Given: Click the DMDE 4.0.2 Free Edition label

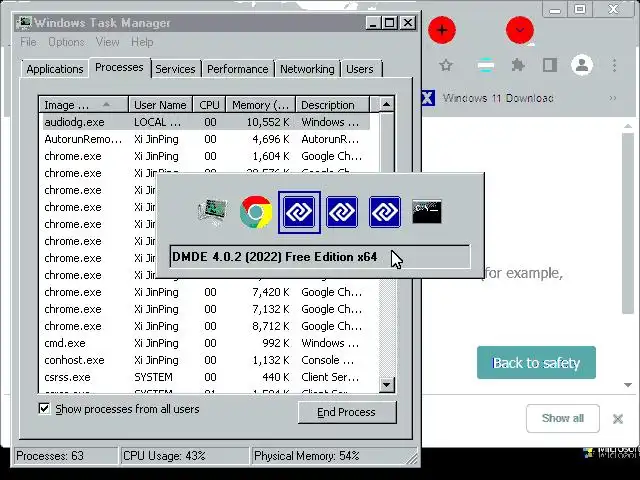Looking at the screenshot, I should click(275, 257).
